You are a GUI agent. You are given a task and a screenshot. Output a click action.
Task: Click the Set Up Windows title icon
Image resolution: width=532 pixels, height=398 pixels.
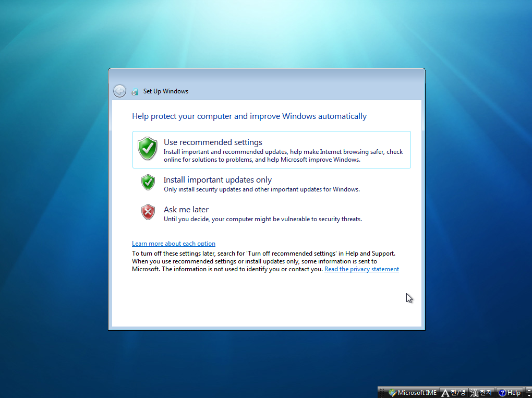click(135, 91)
